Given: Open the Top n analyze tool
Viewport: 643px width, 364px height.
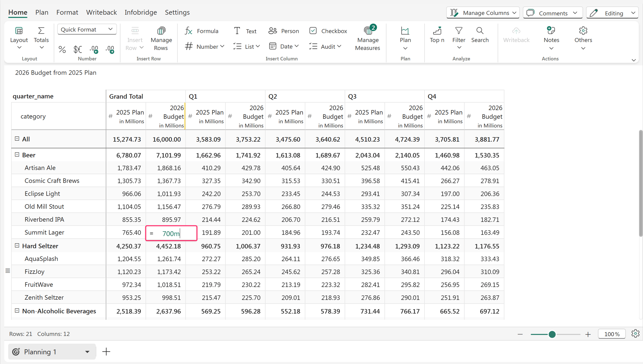Looking at the screenshot, I should (x=437, y=35).
